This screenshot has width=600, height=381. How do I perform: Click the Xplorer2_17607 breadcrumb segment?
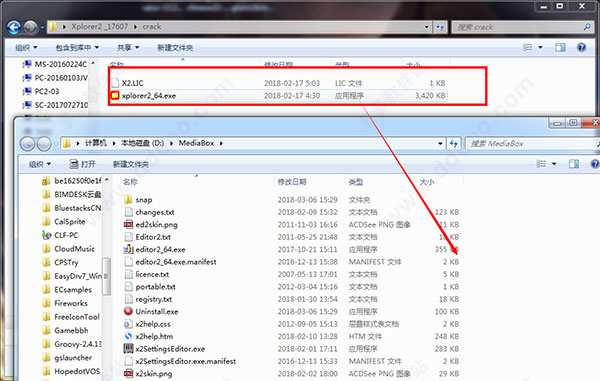pyautogui.click(x=99, y=27)
